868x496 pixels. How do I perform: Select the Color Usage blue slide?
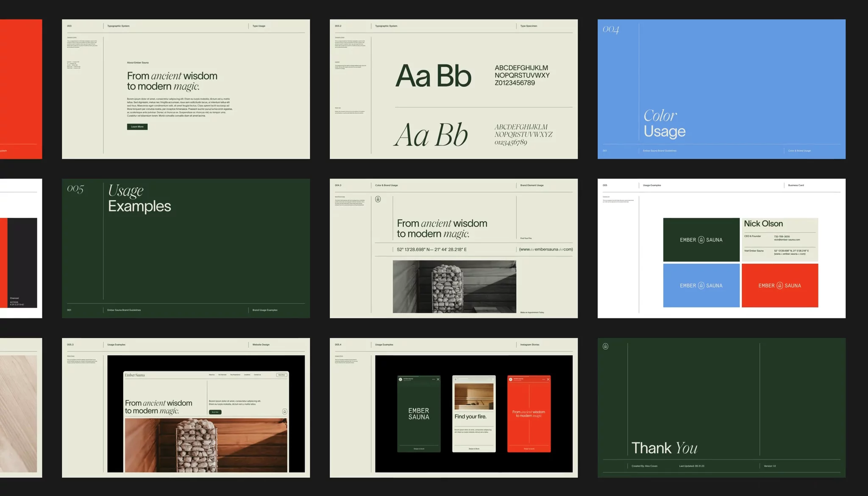pos(721,89)
